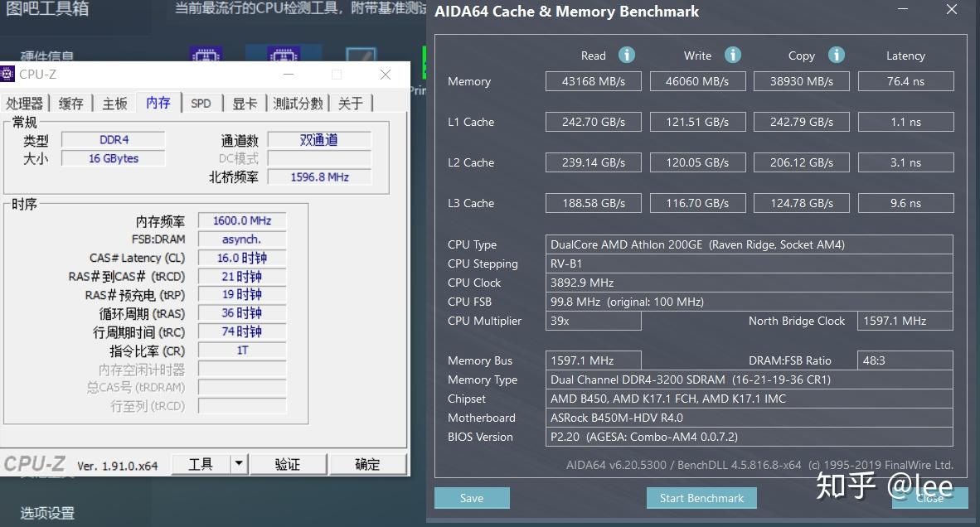Click the L2 Cache Read 239.14 GB/s value

[x=594, y=162]
